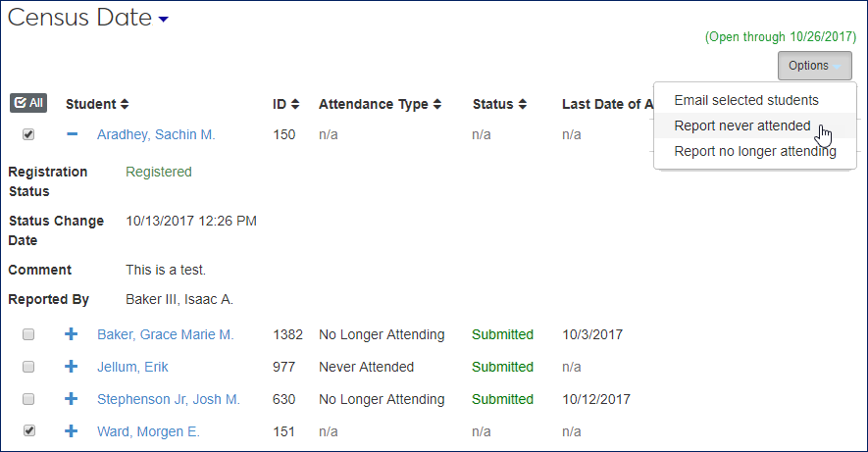Image resolution: width=868 pixels, height=452 pixels.
Task: Open the Census Date dropdown arrow
Action: tap(163, 20)
